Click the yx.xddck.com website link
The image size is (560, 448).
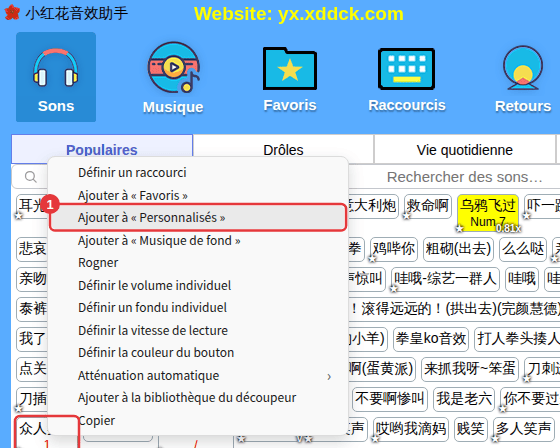pos(341,14)
